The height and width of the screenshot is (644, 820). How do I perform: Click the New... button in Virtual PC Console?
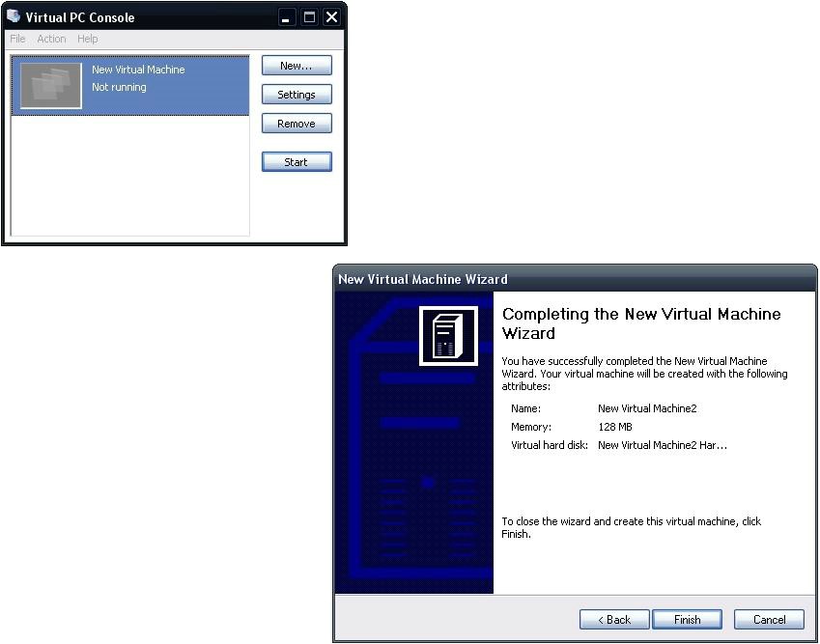coord(297,66)
